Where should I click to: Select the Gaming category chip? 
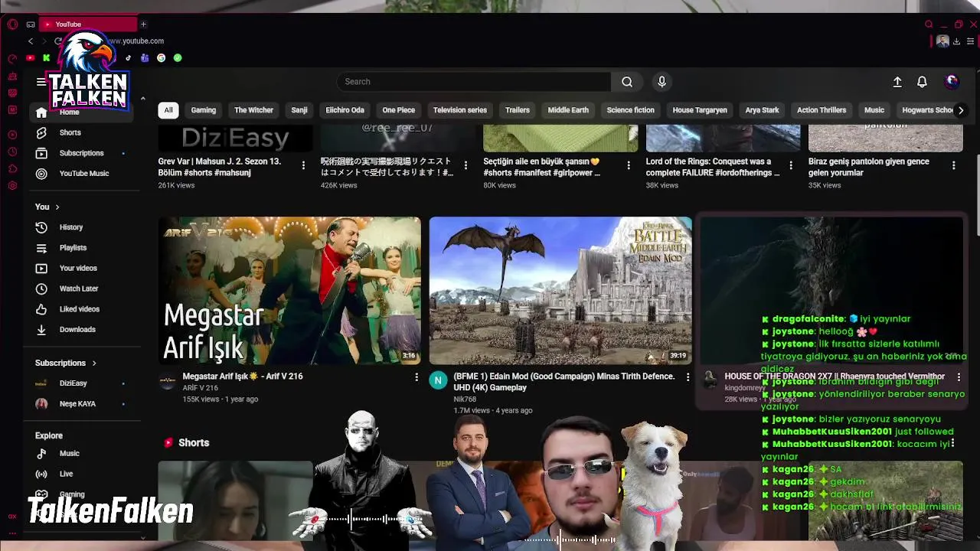point(203,110)
